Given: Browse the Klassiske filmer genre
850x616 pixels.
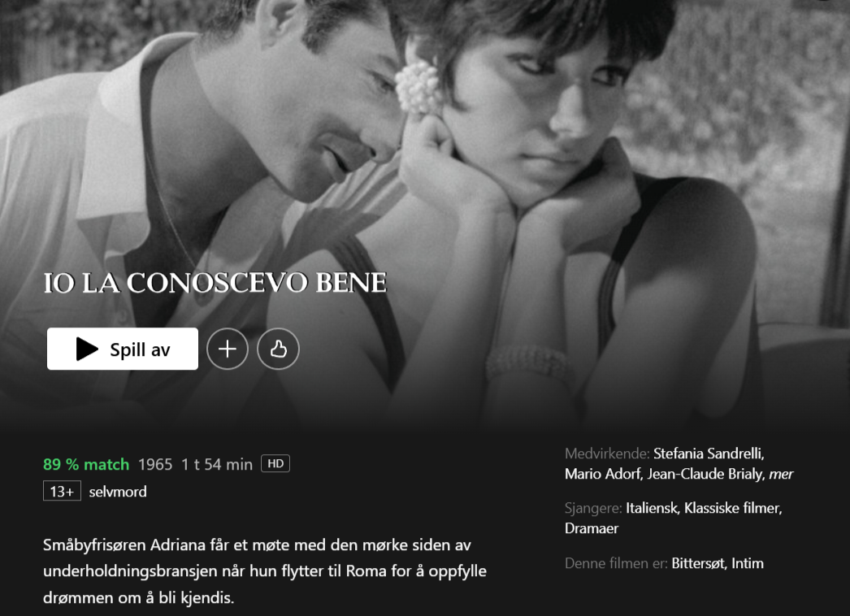Looking at the screenshot, I should 733,508.
